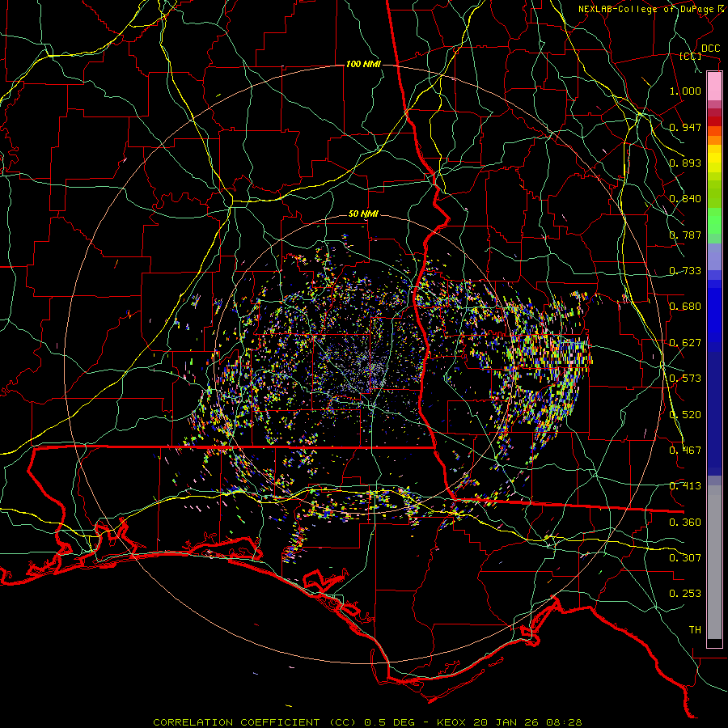The image size is (728, 728).
Task: Click the 0.307 legend value
Action: point(685,558)
